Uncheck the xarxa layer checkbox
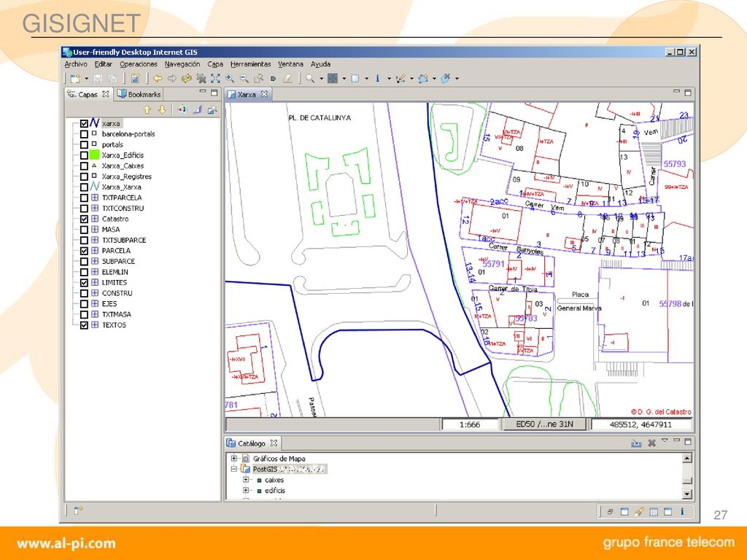Viewport: 747px width, 560px height. click(84, 124)
